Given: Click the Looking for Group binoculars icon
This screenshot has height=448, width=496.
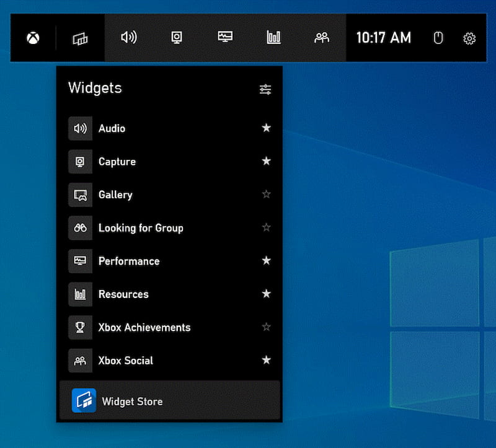Looking at the screenshot, I should tap(81, 228).
